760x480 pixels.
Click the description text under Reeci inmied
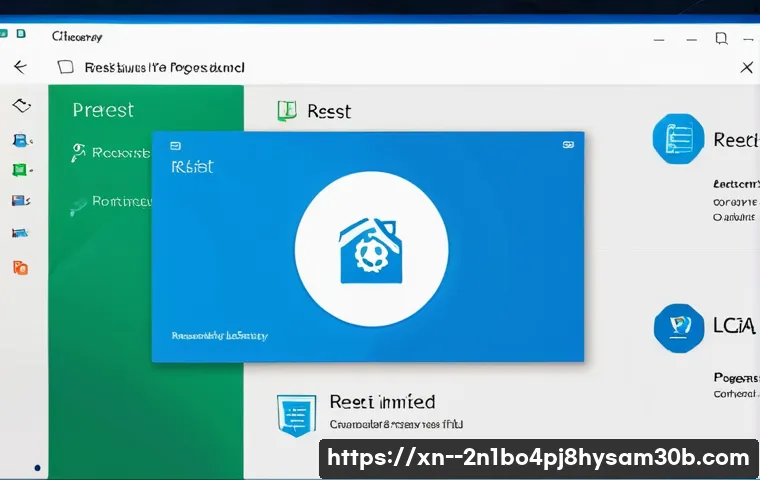pos(396,424)
